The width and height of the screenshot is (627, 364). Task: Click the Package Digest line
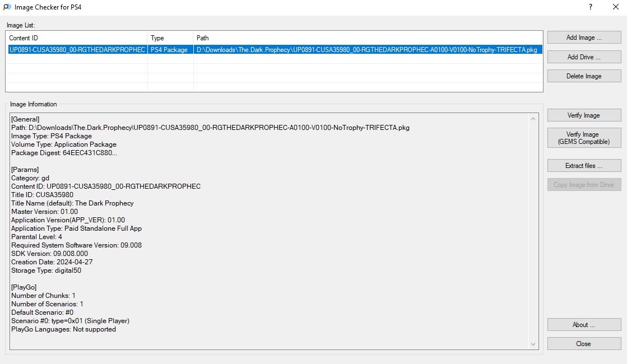64,153
